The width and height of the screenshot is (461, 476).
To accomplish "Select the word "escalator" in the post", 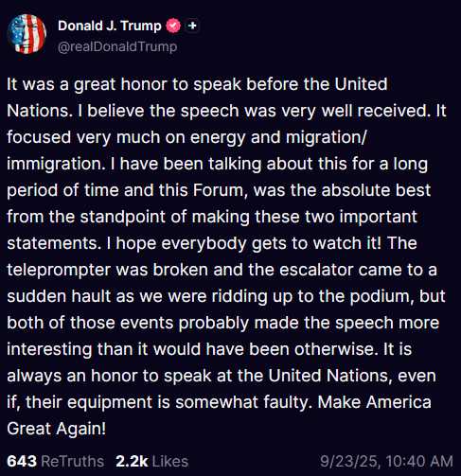I will point(316,270).
